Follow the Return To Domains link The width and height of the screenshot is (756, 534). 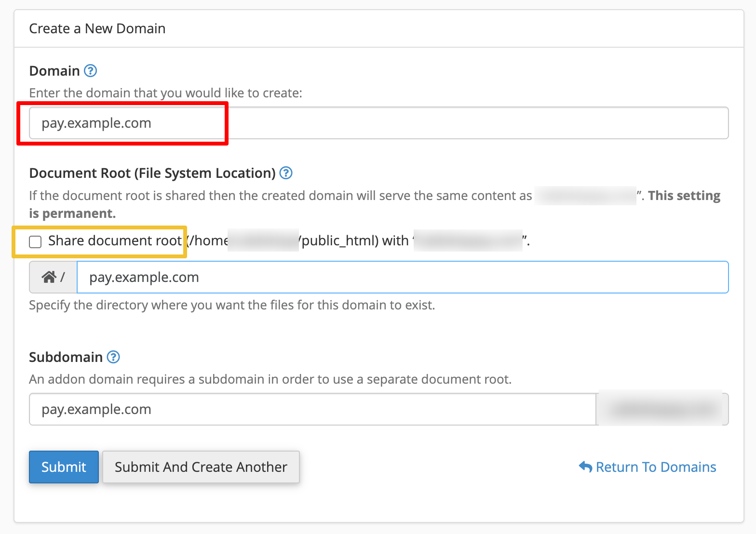point(648,467)
